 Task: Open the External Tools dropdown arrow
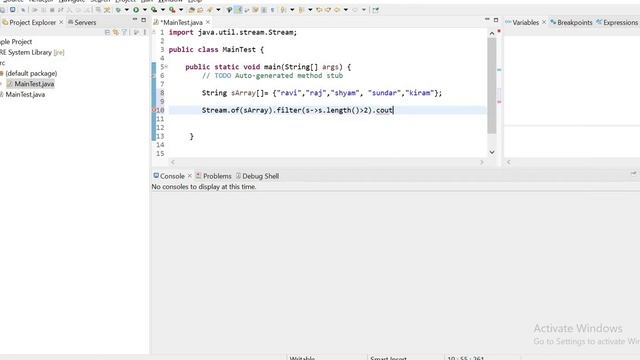(x=181, y=10)
